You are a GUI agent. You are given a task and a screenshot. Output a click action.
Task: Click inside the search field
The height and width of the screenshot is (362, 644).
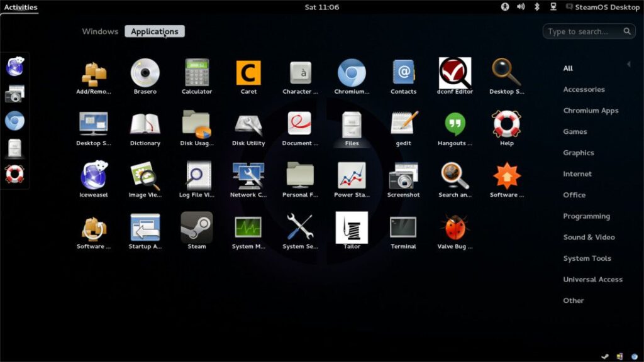pos(585,30)
